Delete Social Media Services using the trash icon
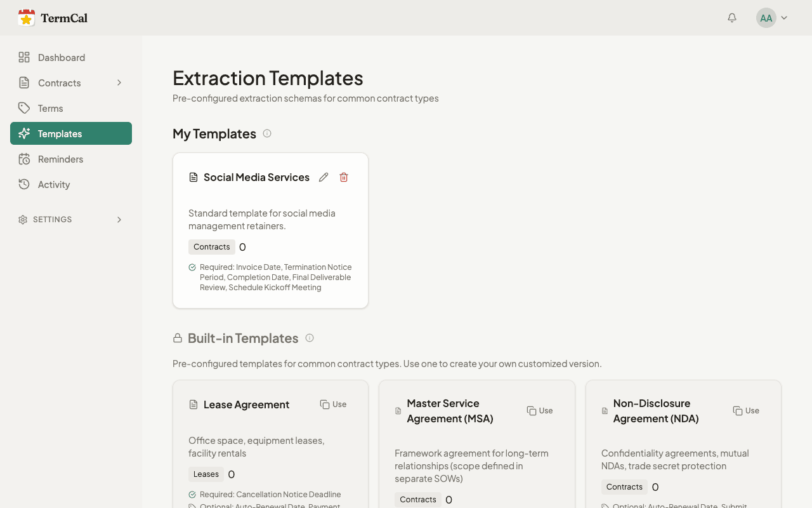This screenshot has width=812, height=508. 343,177
